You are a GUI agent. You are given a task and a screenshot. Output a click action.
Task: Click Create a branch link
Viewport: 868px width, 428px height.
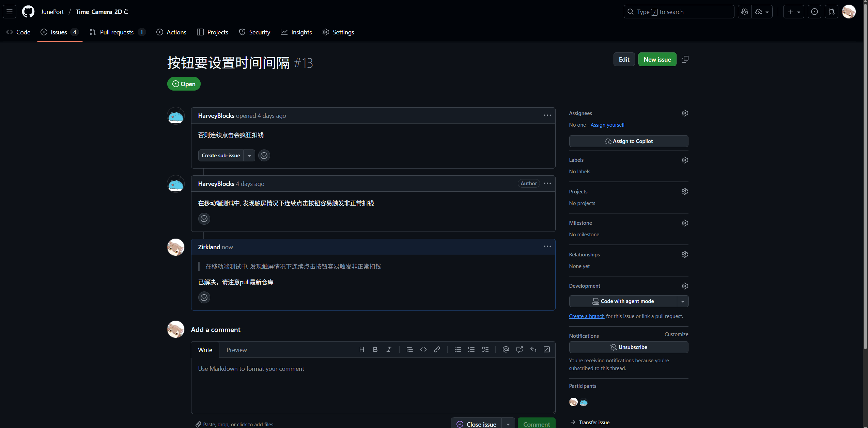tap(587, 316)
